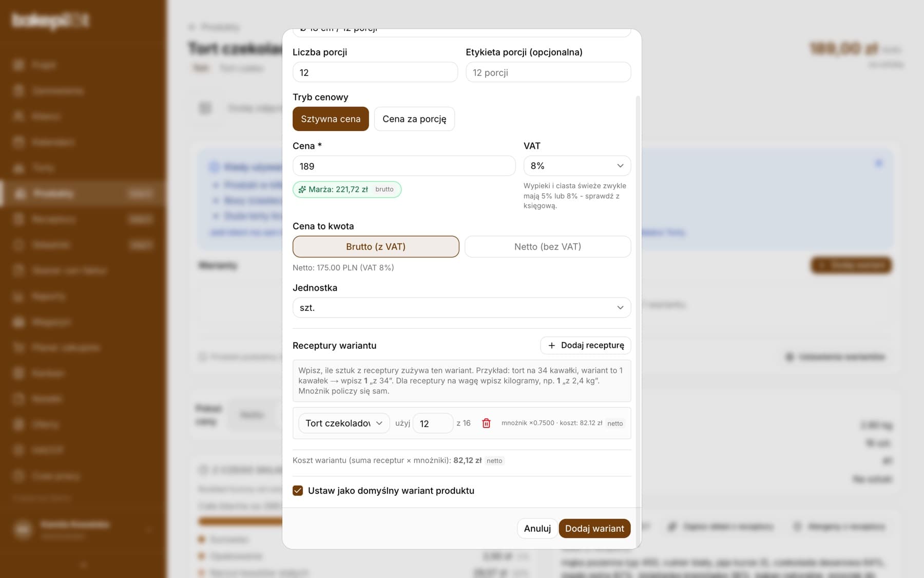Click the sparkle icon in Marża badge

pos(302,190)
